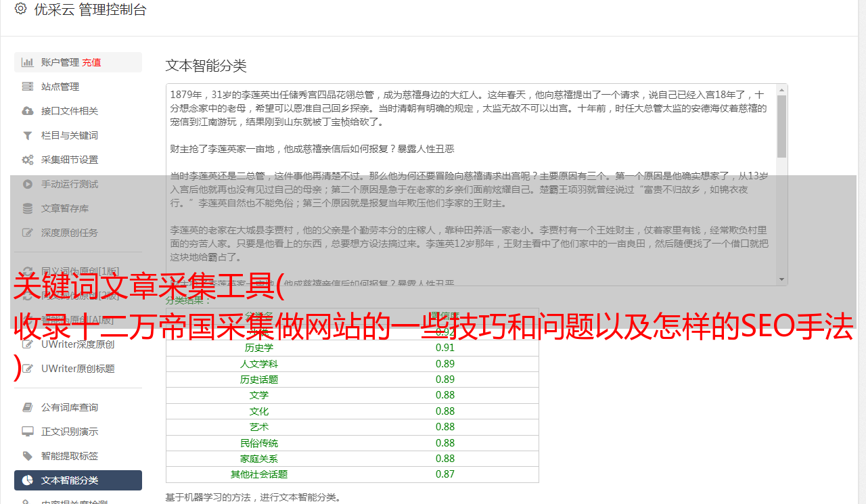Click the 文学 category cell
This screenshot has height=504, width=866.
pyautogui.click(x=259, y=395)
